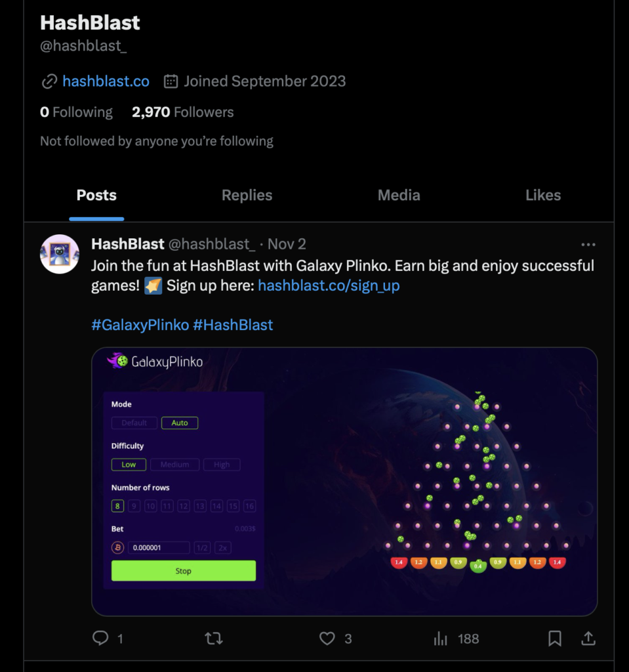Bookmark the HashBlast post
Screen dimensions: 629x672
point(555,639)
